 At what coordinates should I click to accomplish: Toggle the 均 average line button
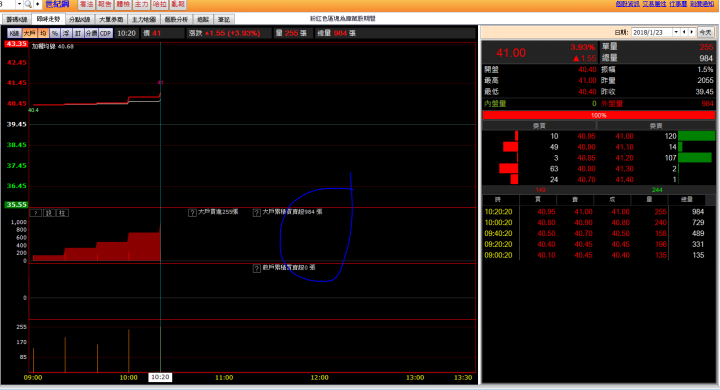tap(43, 33)
